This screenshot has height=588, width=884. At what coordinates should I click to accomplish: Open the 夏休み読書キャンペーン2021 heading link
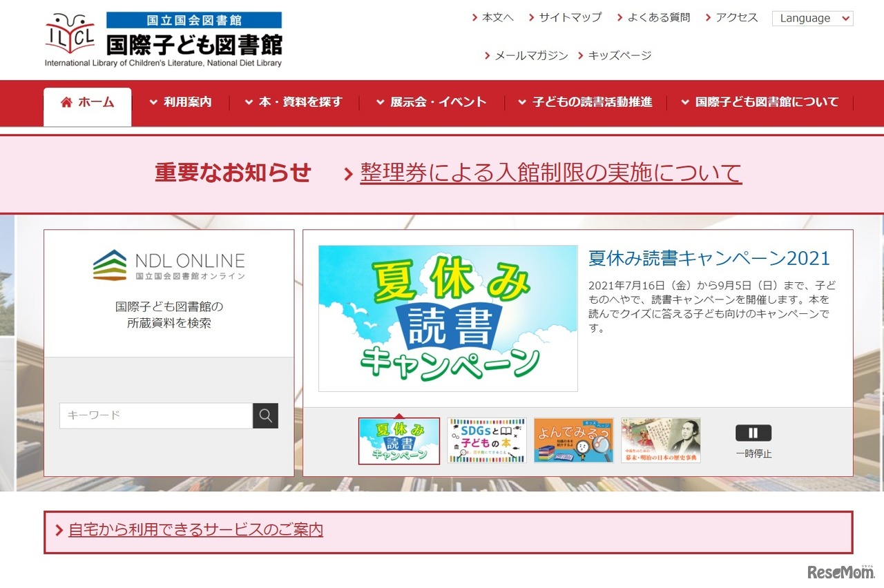tap(709, 258)
